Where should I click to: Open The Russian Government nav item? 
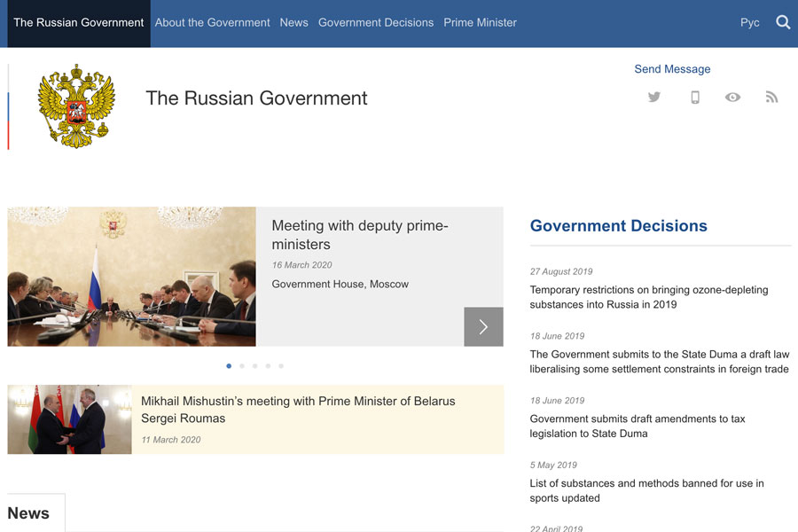pos(79,23)
